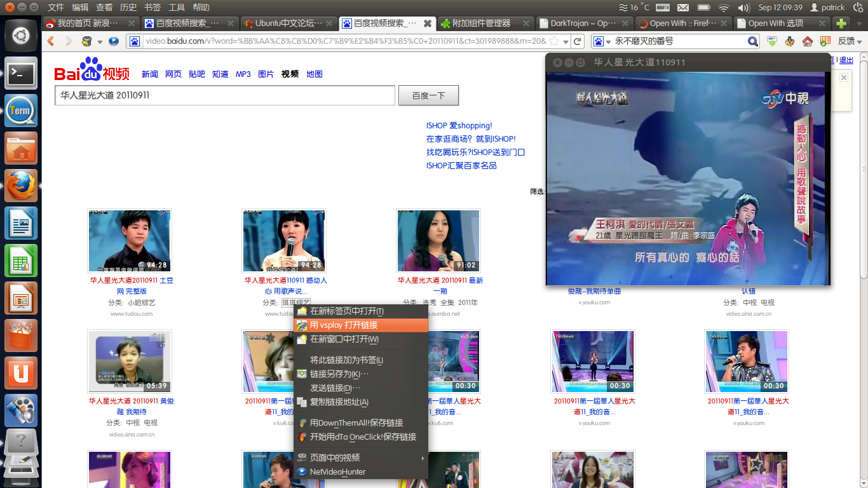Choose 开始用dTa OneClick!保存链接
Viewport: 868px width, 488px height.
coord(361,437)
